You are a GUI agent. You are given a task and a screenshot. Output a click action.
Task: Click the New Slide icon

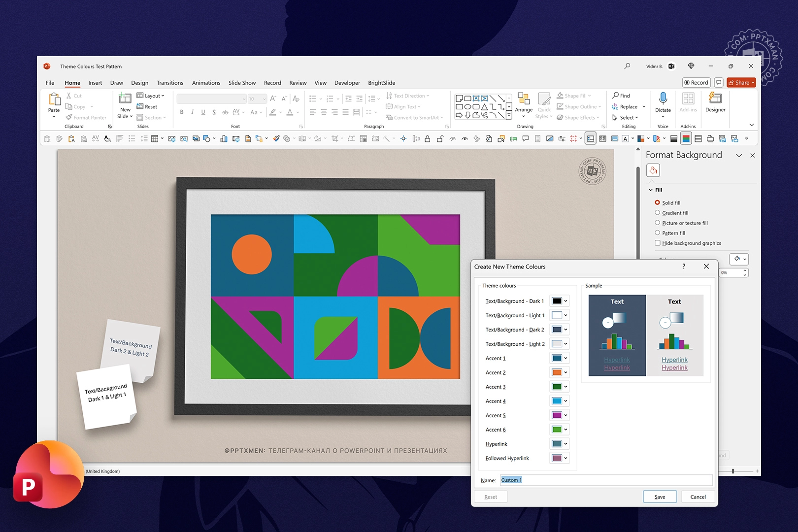point(125,99)
